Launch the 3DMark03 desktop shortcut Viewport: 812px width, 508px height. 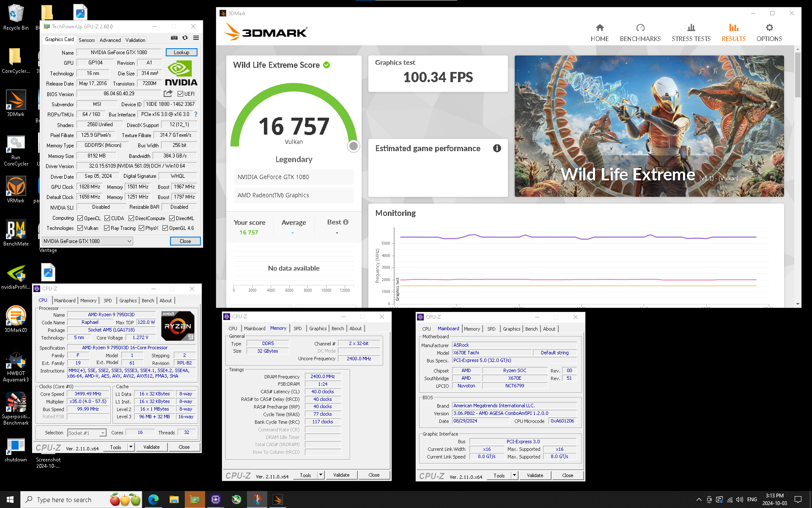tap(16, 319)
